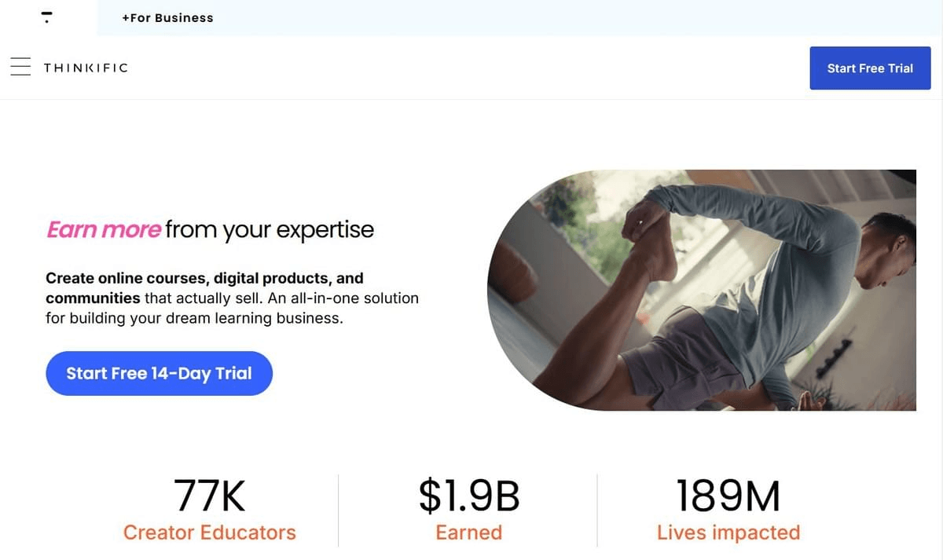Click the THINKIFIC wordmark logo
The image size is (943, 560).
(86, 68)
